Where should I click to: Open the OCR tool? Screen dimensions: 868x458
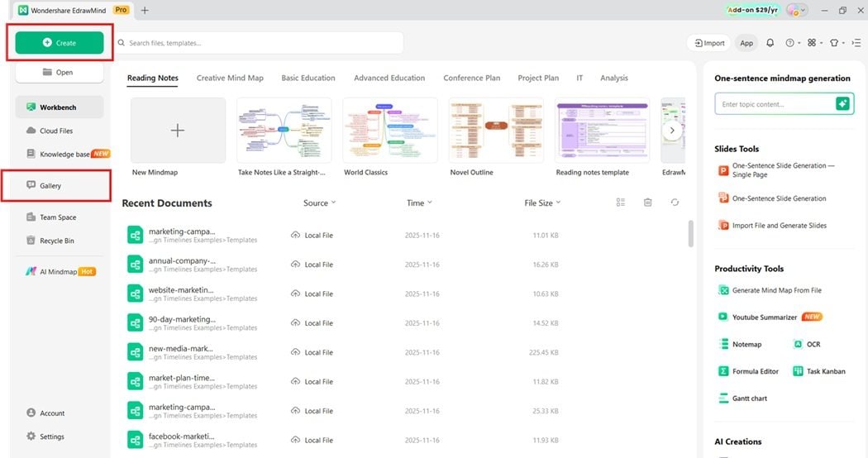[x=807, y=344]
